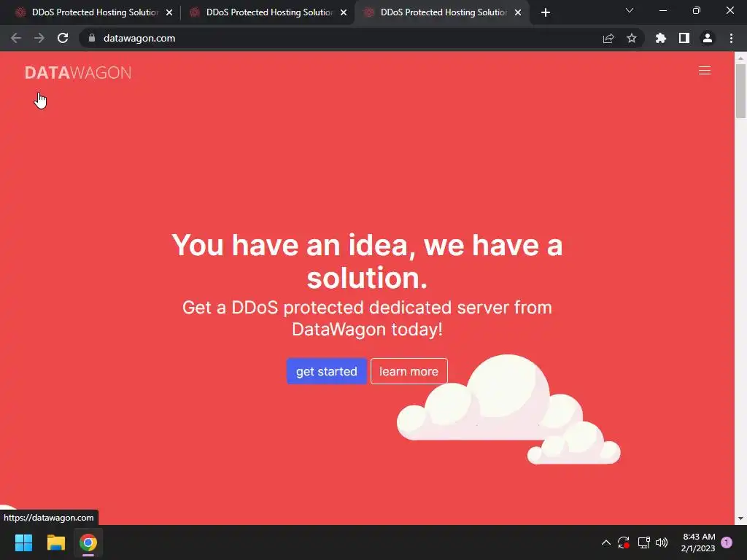
Task: Open a new browser tab
Action: 546,12
